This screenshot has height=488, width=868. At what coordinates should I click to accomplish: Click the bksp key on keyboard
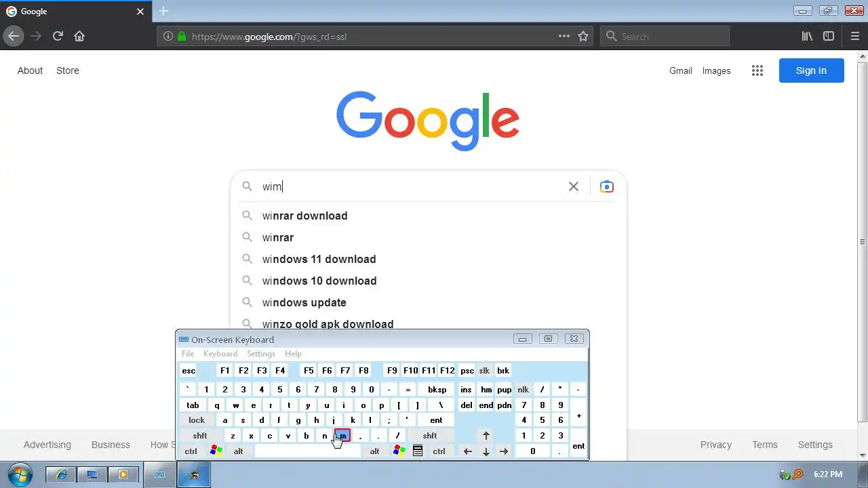(437, 390)
